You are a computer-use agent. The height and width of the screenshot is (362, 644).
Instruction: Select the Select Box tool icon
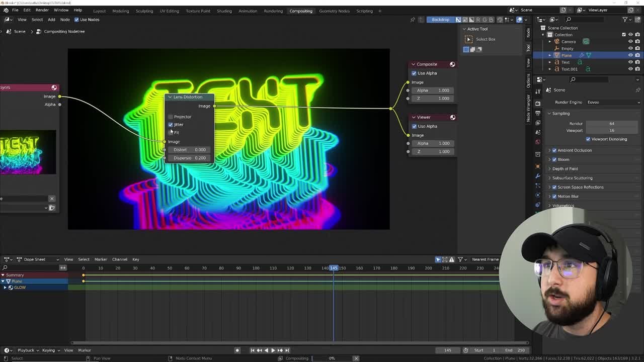[468, 39]
